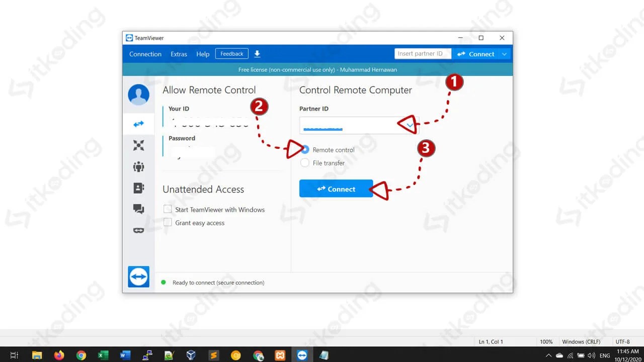The height and width of the screenshot is (362, 644).
Task: Open the user profile avatar in the sidebar
Action: 138,95
